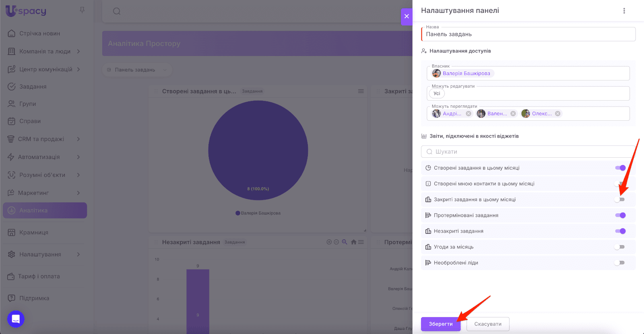Expand Маркетинг submenu arrow
The image size is (644, 334).
tap(78, 193)
